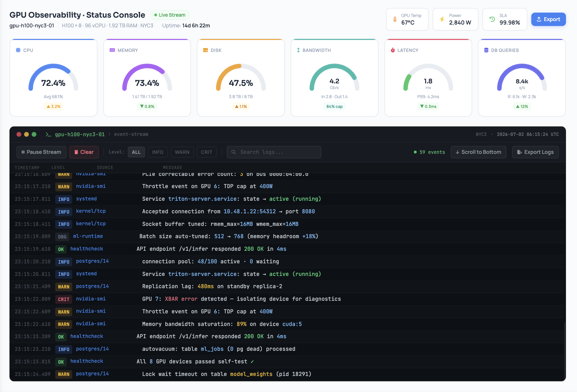This screenshot has width=577, height=392.
Task: Filter logs by INFO level
Action: (x=158, y=152)
